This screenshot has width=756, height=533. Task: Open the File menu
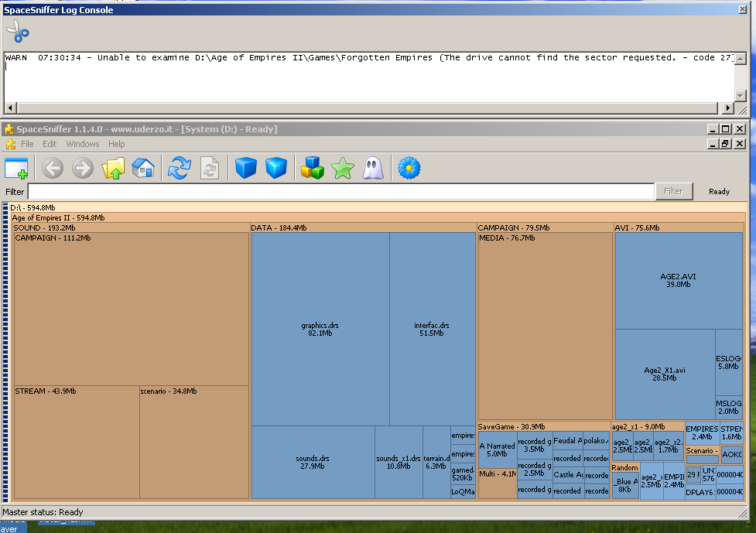[x=28, y=144]
